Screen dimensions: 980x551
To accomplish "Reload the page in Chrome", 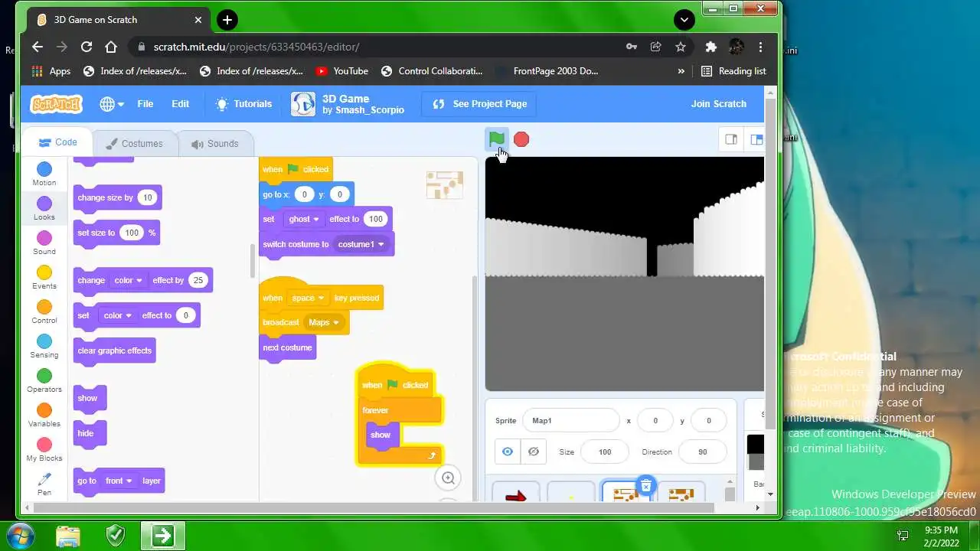I will [87, 47].
